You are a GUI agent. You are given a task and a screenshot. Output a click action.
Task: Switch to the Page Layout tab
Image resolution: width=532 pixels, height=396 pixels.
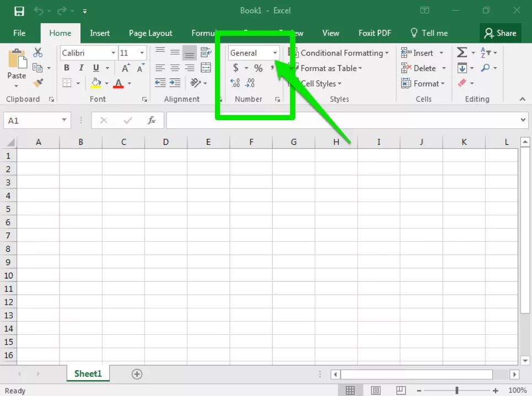(x=151, y=33)
